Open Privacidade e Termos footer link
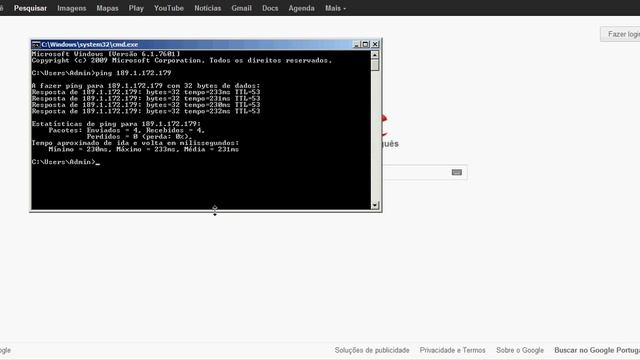Viewport: 640px width, 360px height. coord(452,350)
